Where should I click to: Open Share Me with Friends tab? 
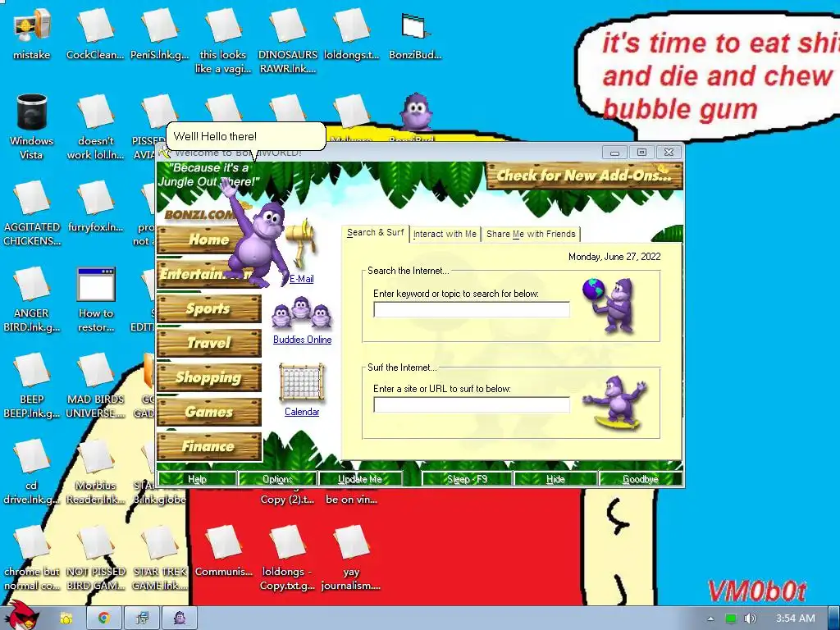click(x=531, y=234)
